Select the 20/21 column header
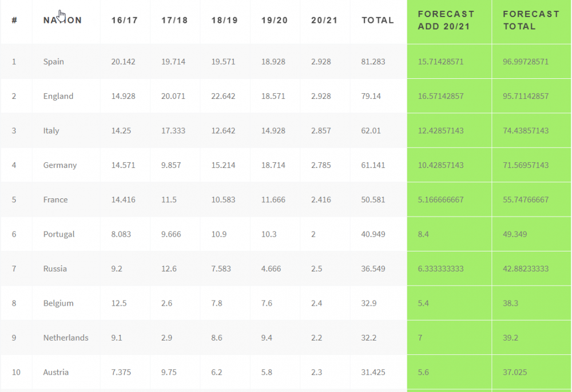 click(x=324, y=20)
